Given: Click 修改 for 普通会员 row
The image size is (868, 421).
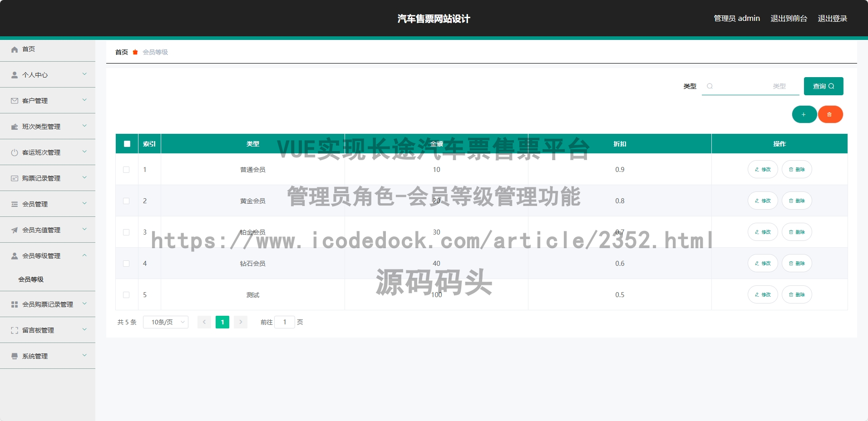Looking at the screenshot, I should pos(763,169).
